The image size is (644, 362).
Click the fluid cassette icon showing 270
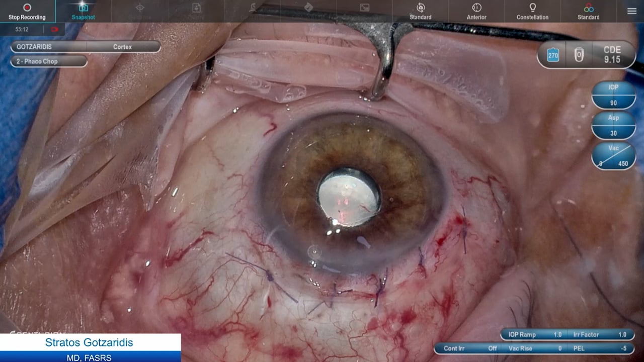point(552,55)
